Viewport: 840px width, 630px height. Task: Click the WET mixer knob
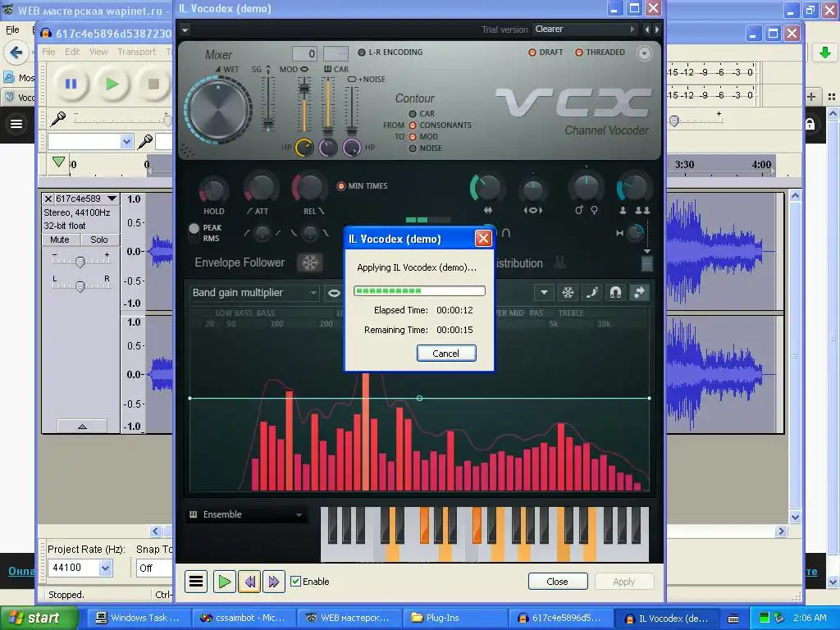pyautogui.click(x=218, y=110)
